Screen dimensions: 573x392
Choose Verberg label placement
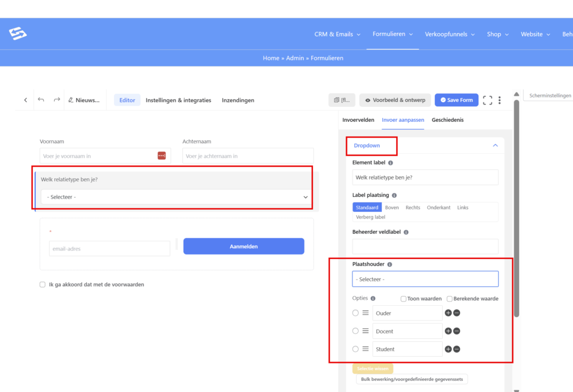[370, 217]
